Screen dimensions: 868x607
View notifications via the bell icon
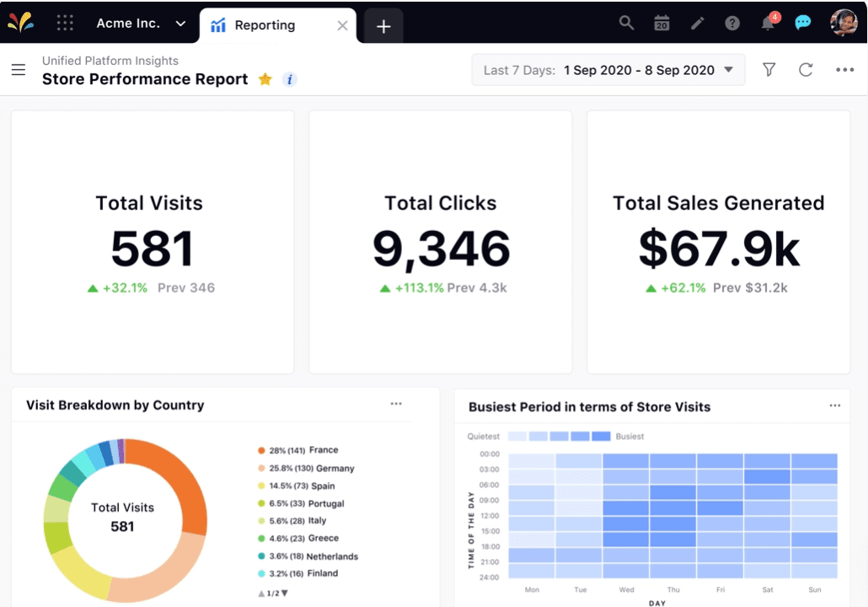[767, 23]
